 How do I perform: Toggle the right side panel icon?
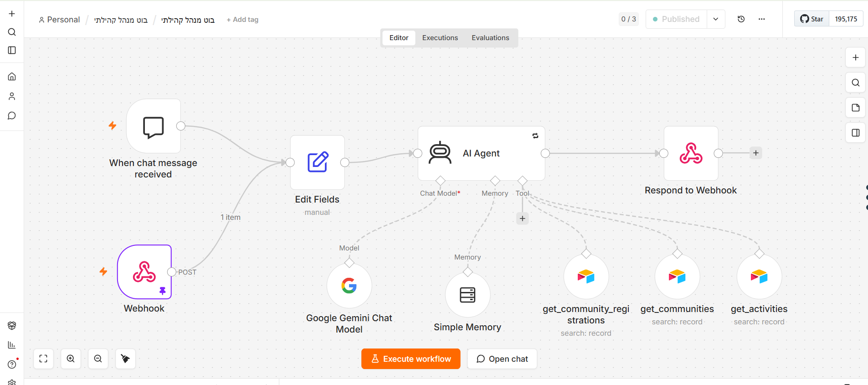pos(856,133)
